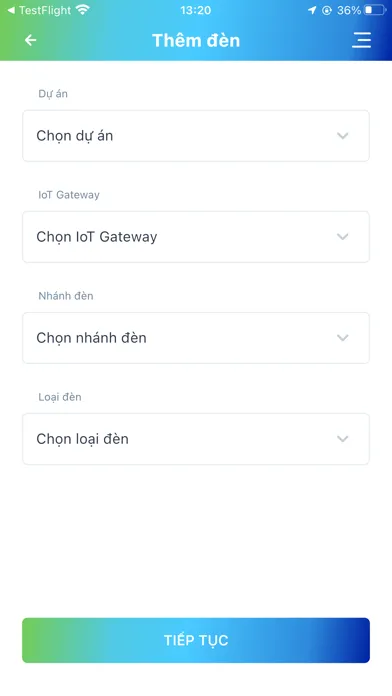
Task: Tap the Loại đèn field label
Action: pyautogui.click(x=60, y=397)
